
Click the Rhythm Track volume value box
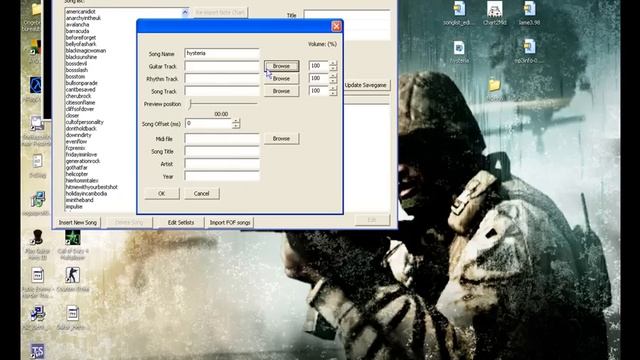tap(319, 78)
